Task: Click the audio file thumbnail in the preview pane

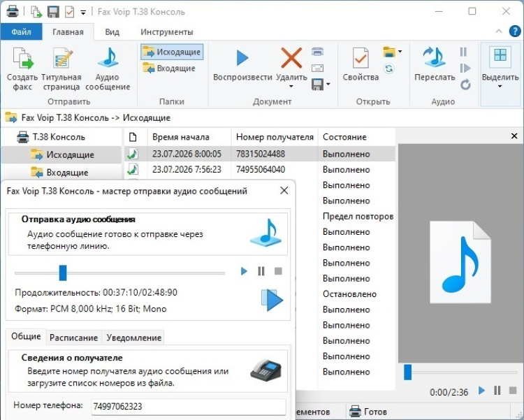Action: pos(460,262)
